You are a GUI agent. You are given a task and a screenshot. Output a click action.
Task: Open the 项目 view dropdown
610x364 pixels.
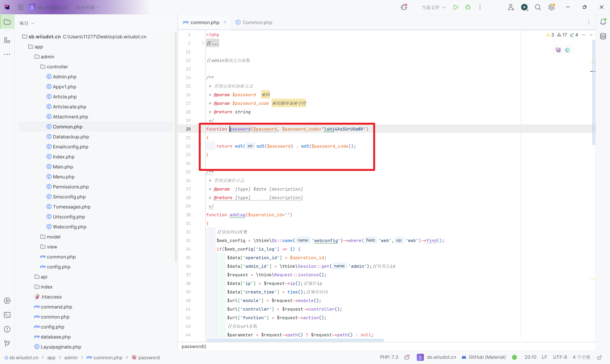tap(27, 23)
